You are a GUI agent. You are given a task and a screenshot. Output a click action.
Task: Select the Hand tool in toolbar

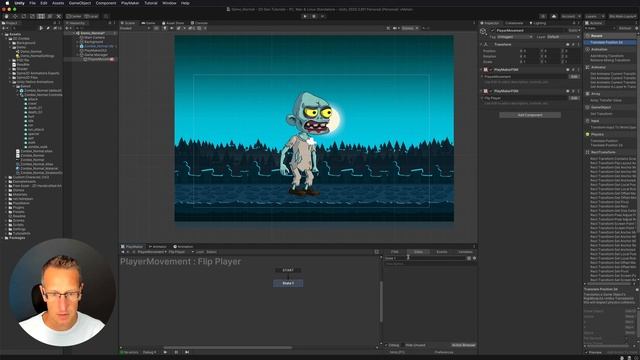[x=7, y=16]
